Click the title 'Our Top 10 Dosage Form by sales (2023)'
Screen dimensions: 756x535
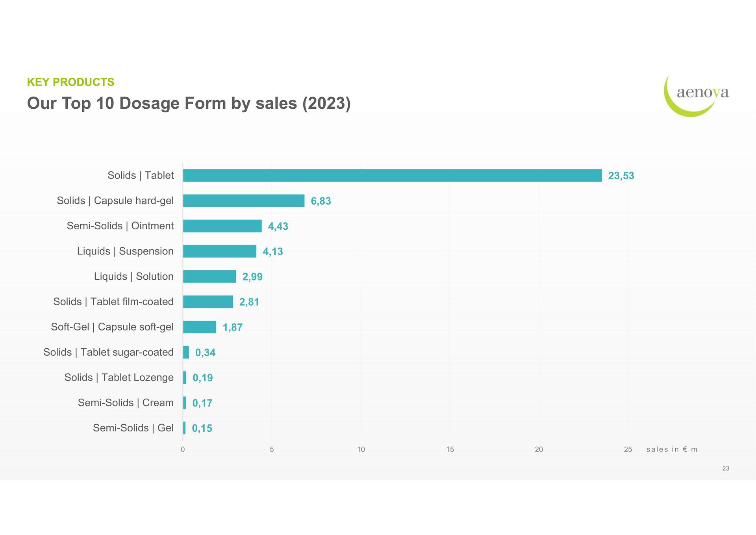tap(189, 104)
